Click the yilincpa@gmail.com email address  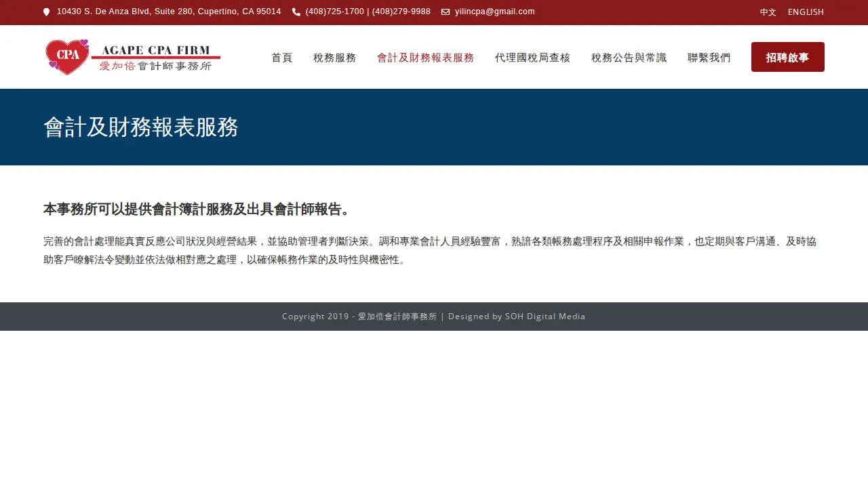pos(495,12)
